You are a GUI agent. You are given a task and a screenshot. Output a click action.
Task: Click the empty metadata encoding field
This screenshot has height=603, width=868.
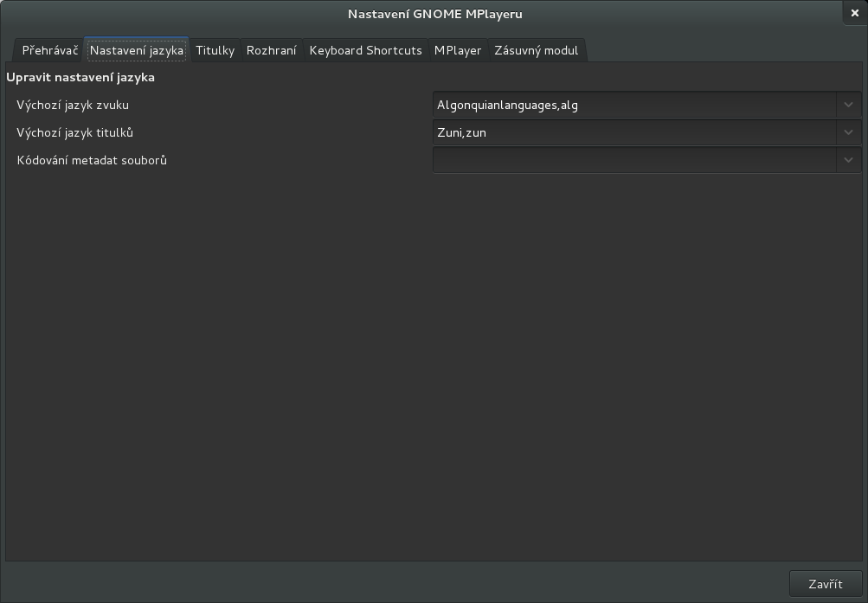634,160
